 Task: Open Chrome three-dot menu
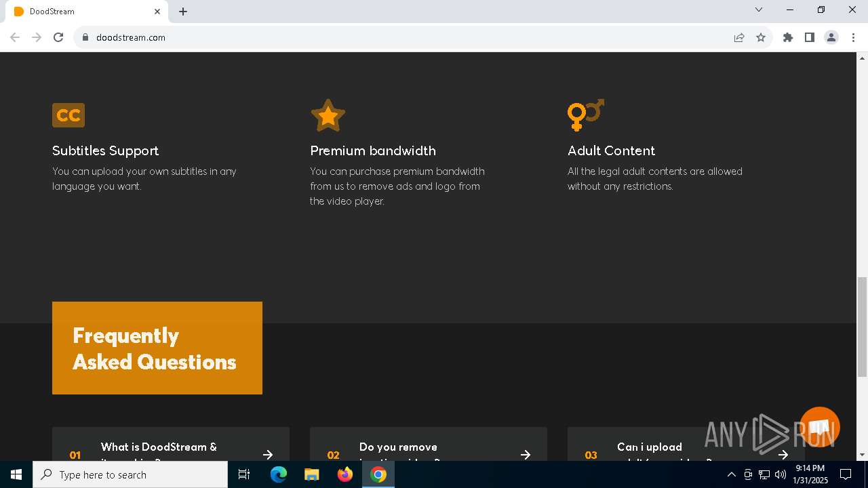[x=853, y=37]
